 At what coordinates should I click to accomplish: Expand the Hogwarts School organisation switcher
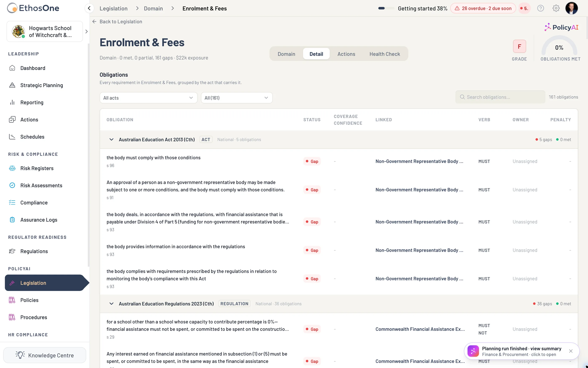(x=86, y=32)
